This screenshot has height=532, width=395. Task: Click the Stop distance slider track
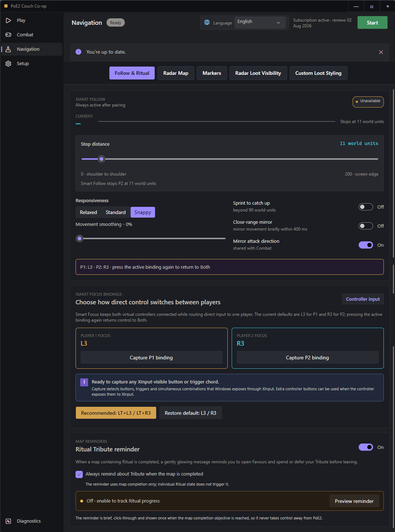230,159
